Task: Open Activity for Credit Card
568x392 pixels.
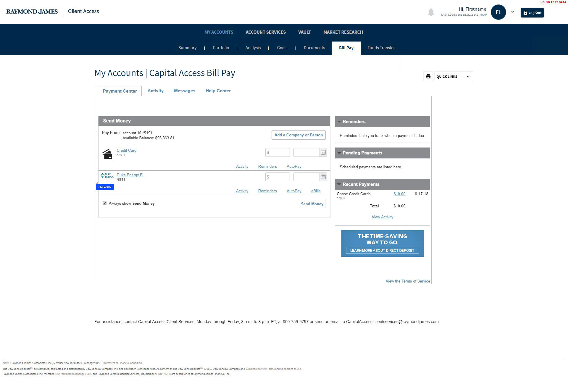Action: [x=242, y=167]
